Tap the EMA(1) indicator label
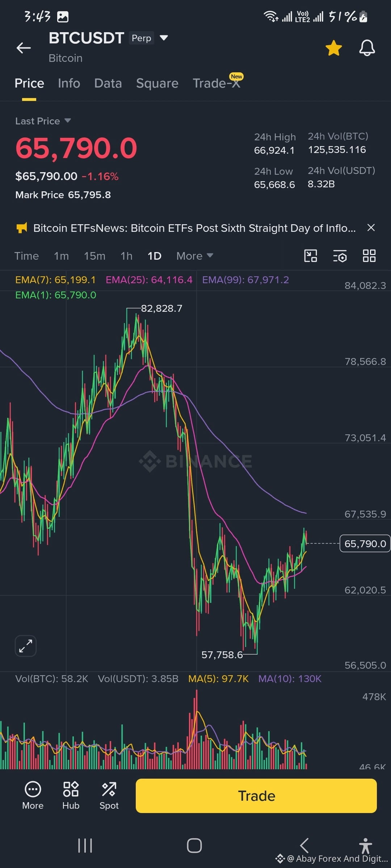Image resolution: width=391 pixels, height=868 pixels. (x=56, y=295)
